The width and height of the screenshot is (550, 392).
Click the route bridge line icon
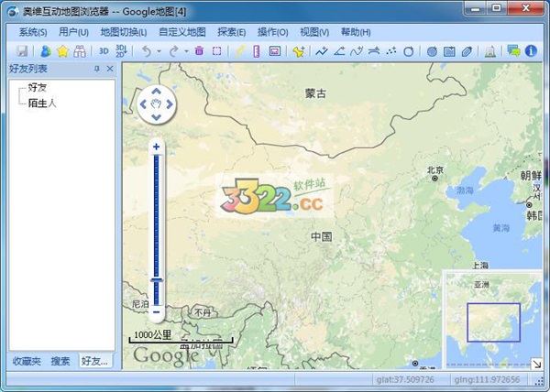click(x=374, y=51)
